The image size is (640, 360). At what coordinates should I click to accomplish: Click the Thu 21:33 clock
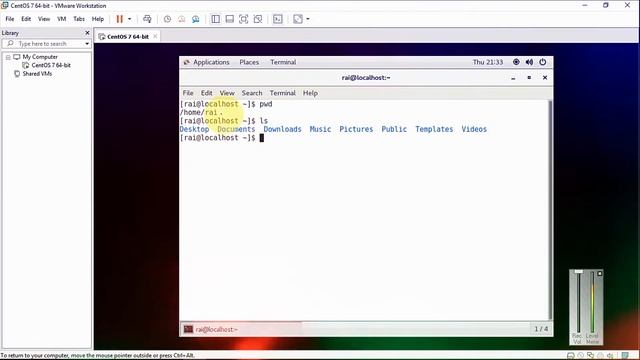tap(488, 62)
